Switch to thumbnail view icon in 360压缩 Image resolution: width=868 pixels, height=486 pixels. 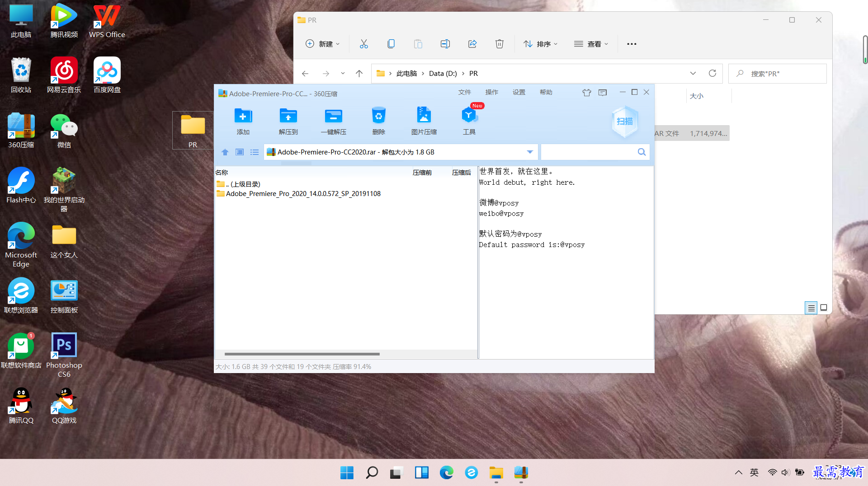pyautogui.click(x=240, y=152)
